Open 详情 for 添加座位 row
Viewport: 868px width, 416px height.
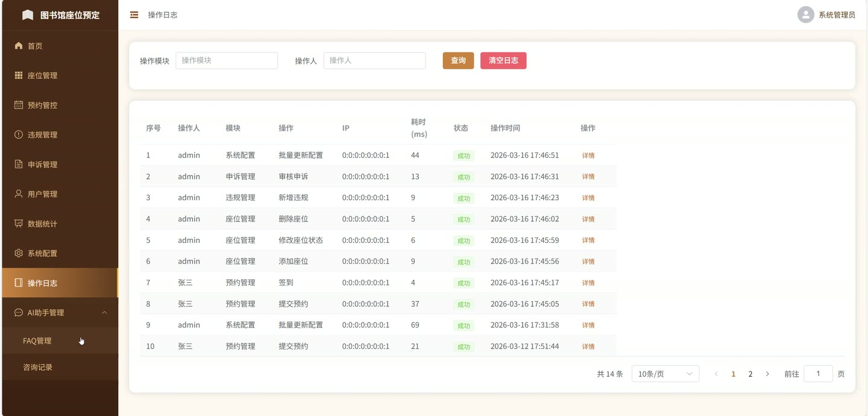coord(588,262)
